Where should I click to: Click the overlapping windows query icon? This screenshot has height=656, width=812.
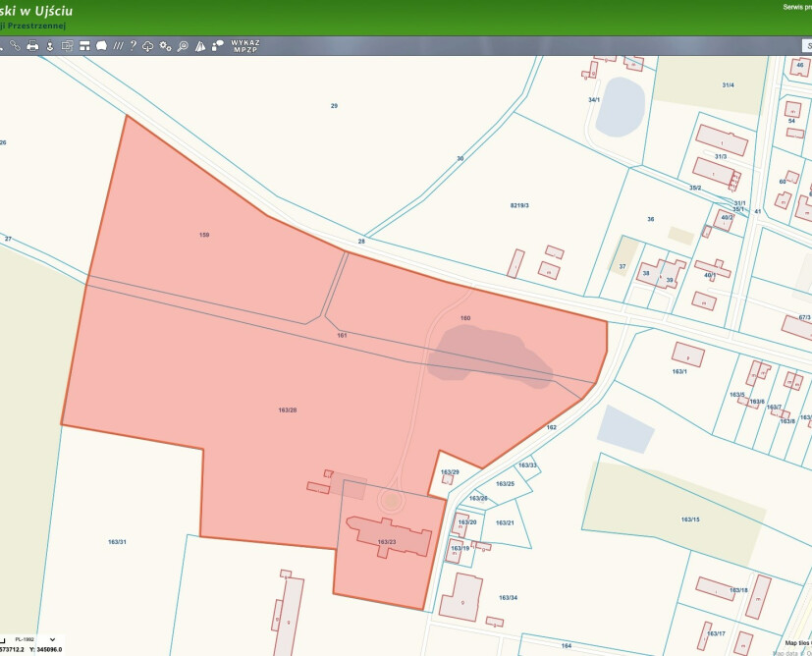(67, 46)
